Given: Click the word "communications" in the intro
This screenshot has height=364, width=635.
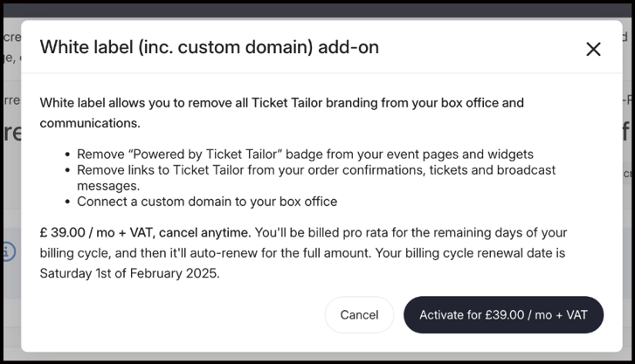Looking at the screenshot, I should click(x=88, y=123).
